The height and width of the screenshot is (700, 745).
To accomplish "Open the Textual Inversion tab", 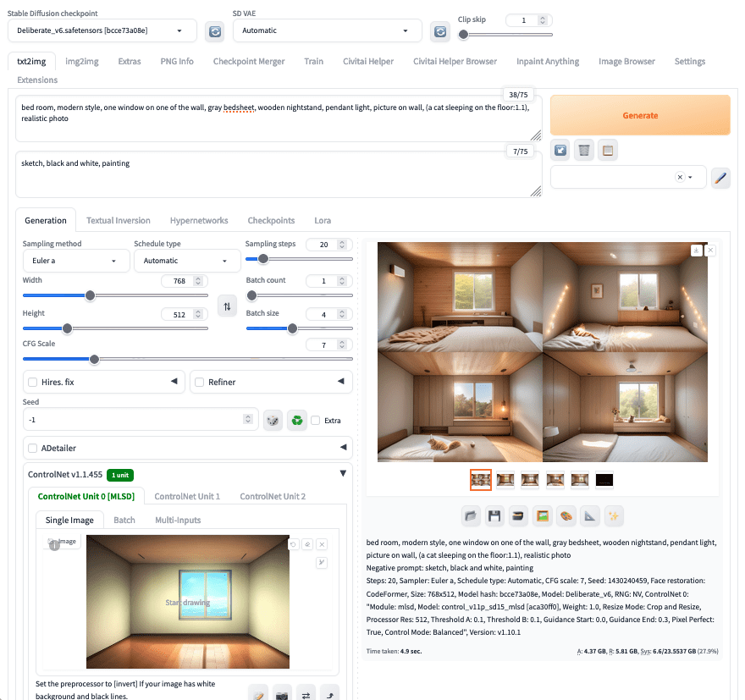I will [x=119, y=220].
